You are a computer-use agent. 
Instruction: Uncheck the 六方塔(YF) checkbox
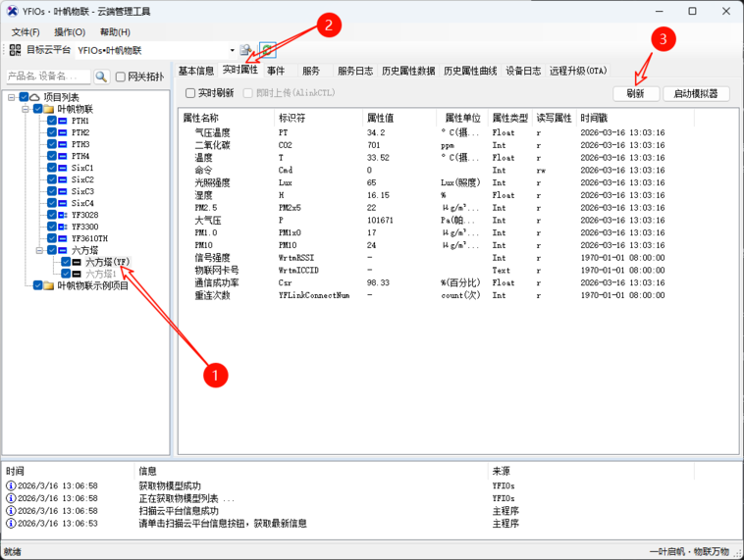[66, 262]
